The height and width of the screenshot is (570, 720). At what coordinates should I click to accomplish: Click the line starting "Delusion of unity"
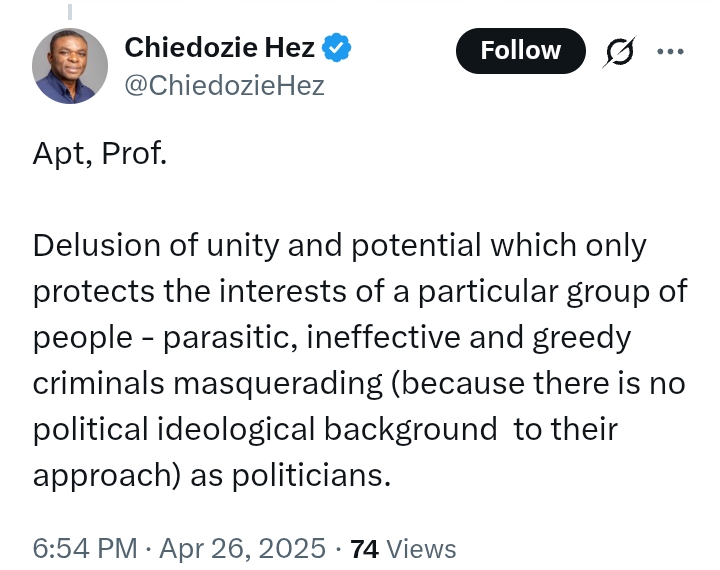click(340, 246)
